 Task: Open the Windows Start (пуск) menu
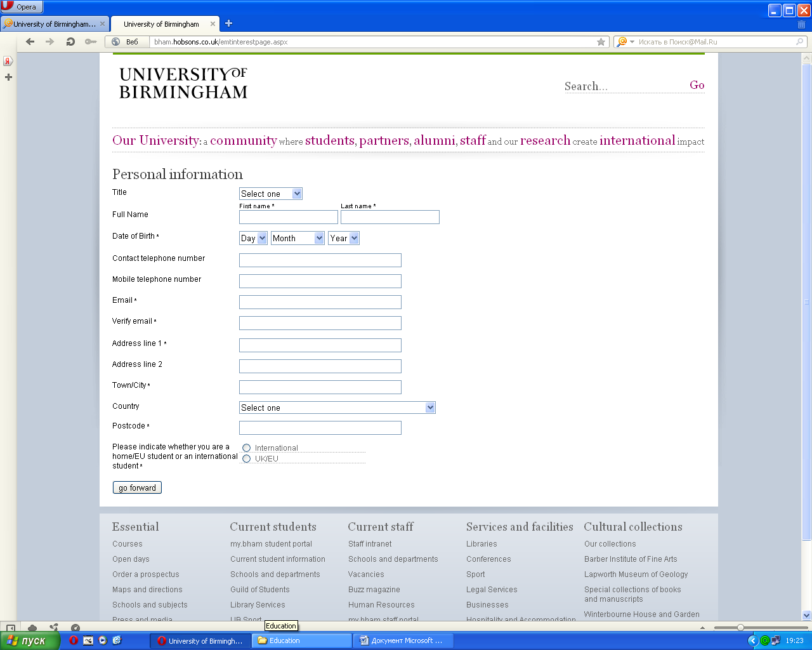pyautogui.click(x=30, y=640)
